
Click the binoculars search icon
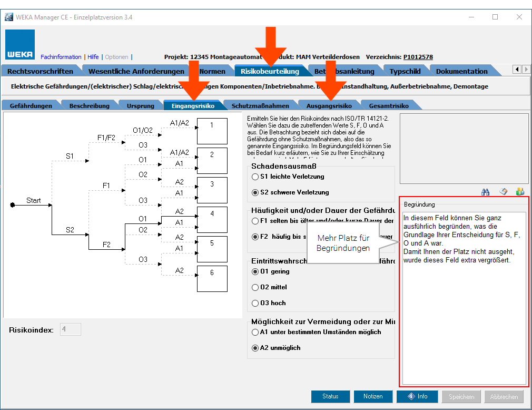click(x=486, y=192)
